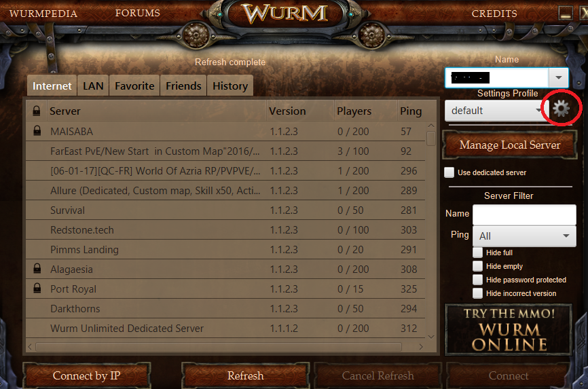Toggle Hide empty checkbox

(477, 266)
